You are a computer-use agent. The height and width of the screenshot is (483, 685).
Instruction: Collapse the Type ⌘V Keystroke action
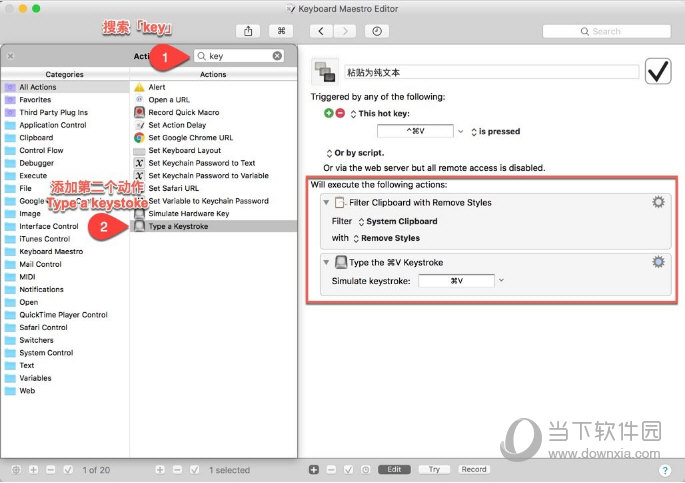point(326,262)
